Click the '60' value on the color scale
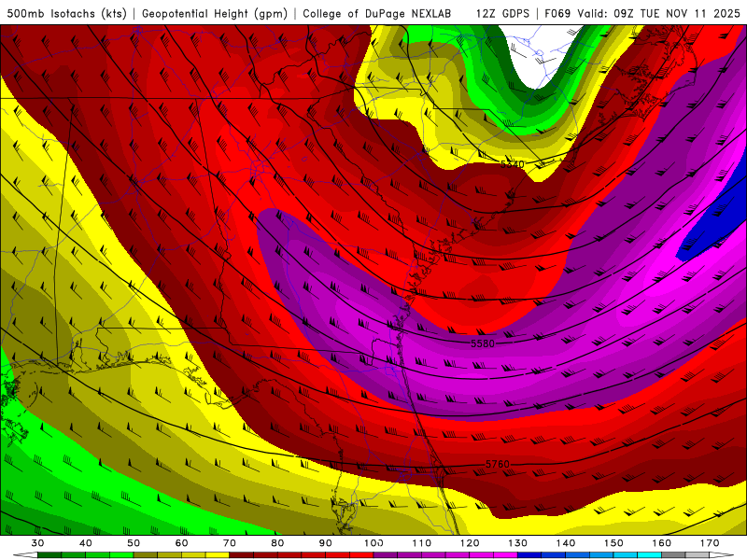Screen dimensions: 747x560 pos(181,543)
